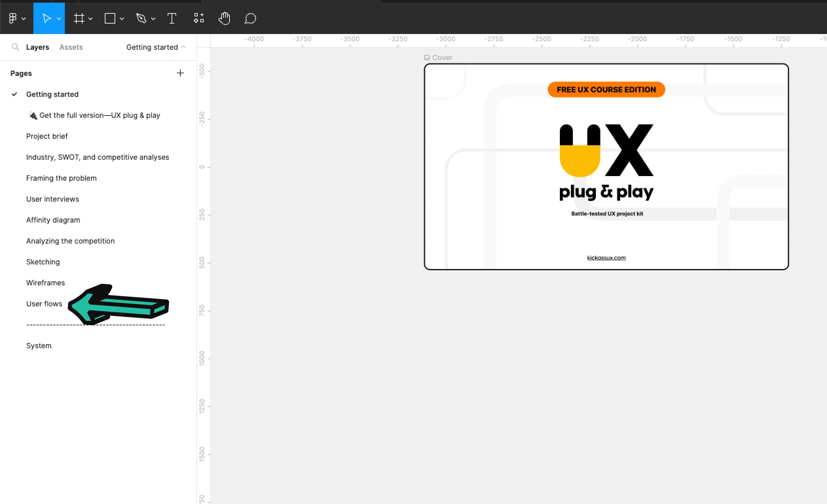This screenshot has height=504, width=827.
Task: Add a new page with plus button
Action: point(180,73)
